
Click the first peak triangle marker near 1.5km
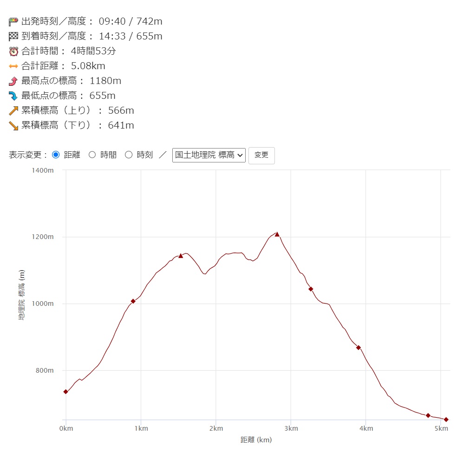point(181,256)
